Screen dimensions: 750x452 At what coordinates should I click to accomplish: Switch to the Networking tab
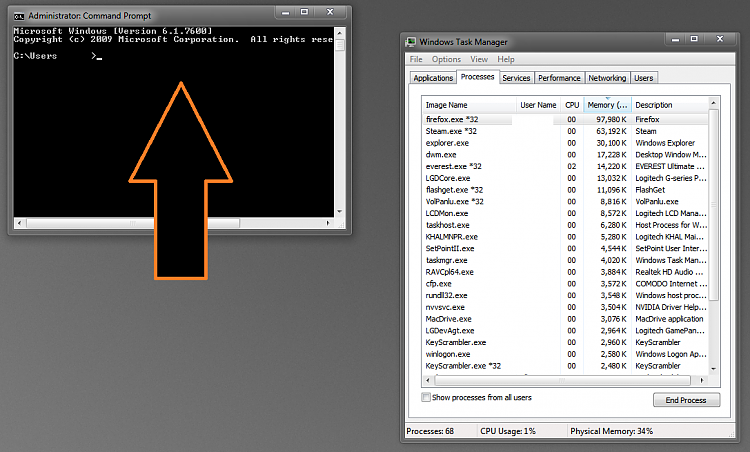click(607, 78)
